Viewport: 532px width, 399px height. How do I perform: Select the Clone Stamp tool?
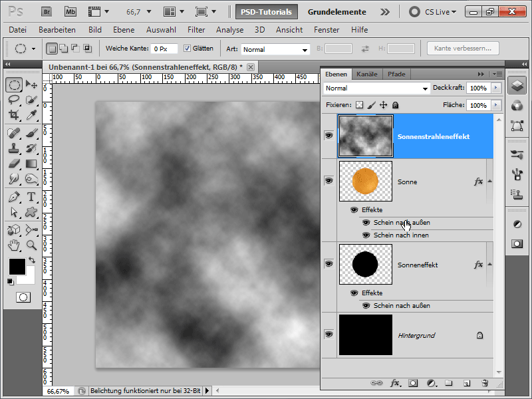[14, 148]
